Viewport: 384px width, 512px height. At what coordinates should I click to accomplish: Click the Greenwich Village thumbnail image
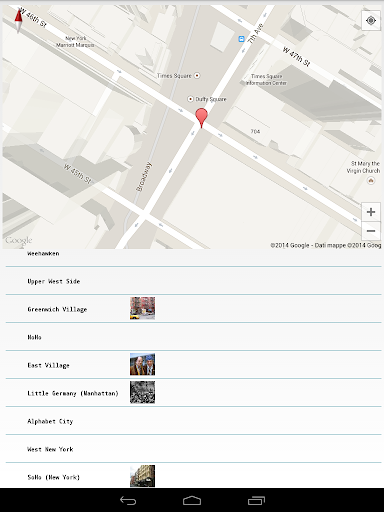(x=142, y=308)
